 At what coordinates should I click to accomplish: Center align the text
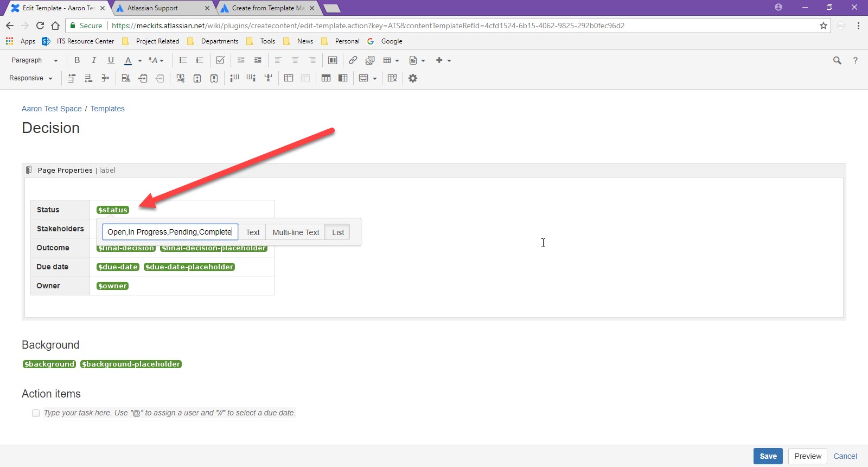295,60
